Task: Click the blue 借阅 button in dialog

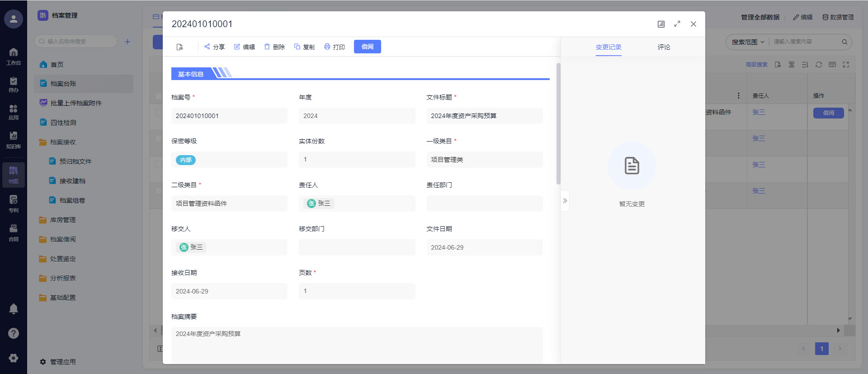Action: [x=367, y=47]
